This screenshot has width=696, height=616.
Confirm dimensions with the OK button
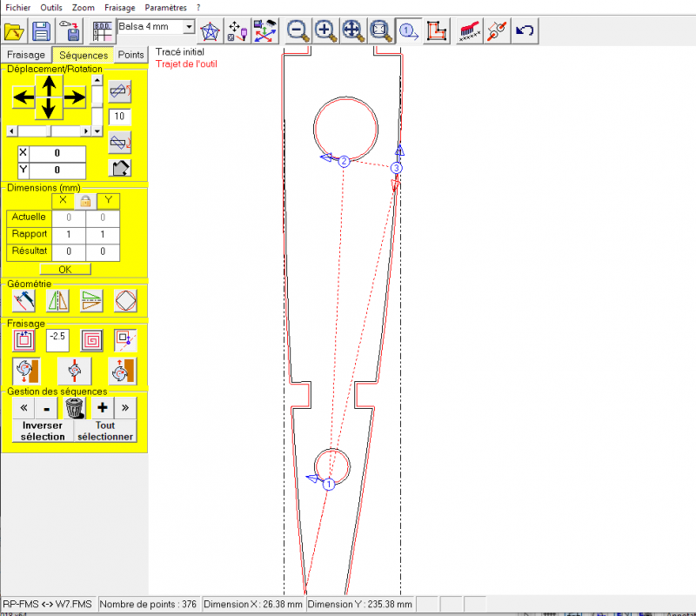pyautogui.click(x=65, y=270)
